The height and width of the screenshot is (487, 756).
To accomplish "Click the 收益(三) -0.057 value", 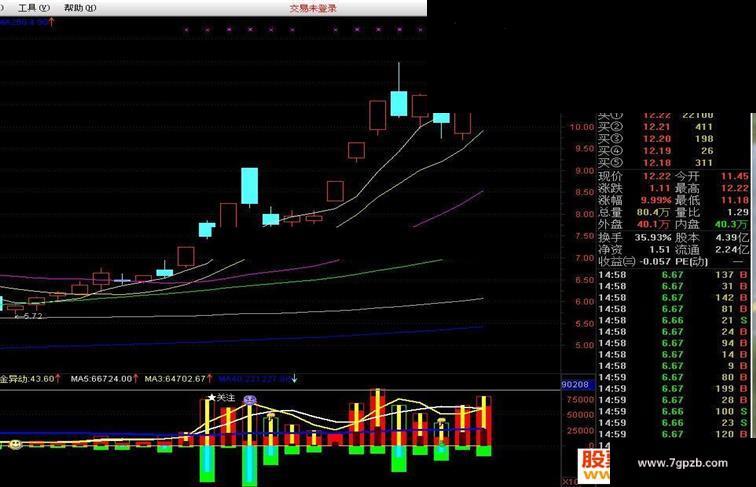I will click(655, 262).
